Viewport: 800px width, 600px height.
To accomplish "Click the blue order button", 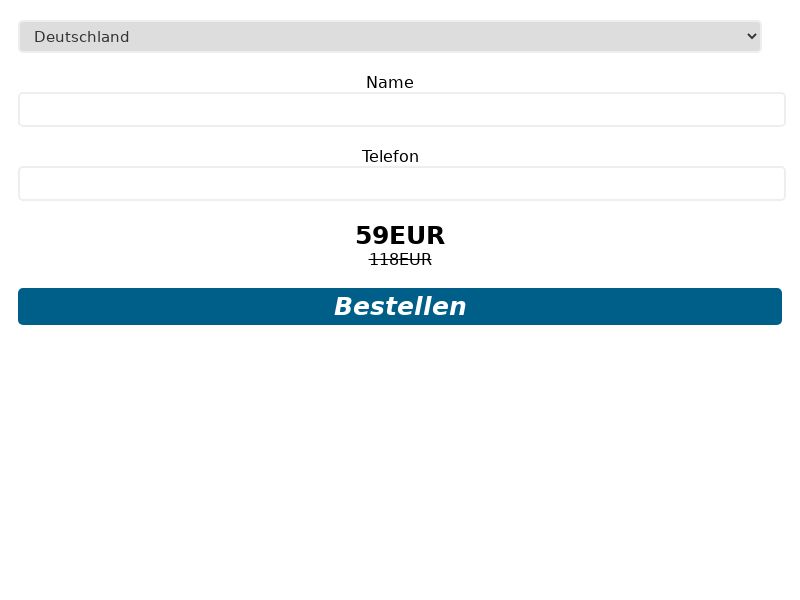I will tap(400, 307).
